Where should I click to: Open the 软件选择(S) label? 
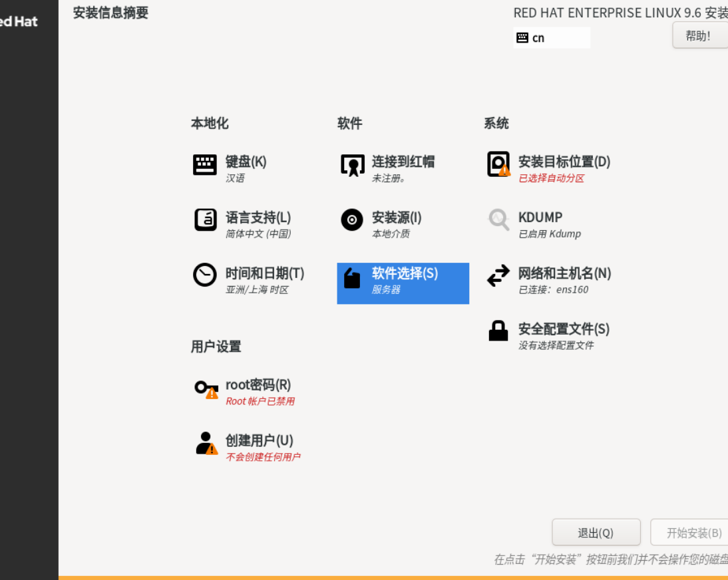(405, 273)
